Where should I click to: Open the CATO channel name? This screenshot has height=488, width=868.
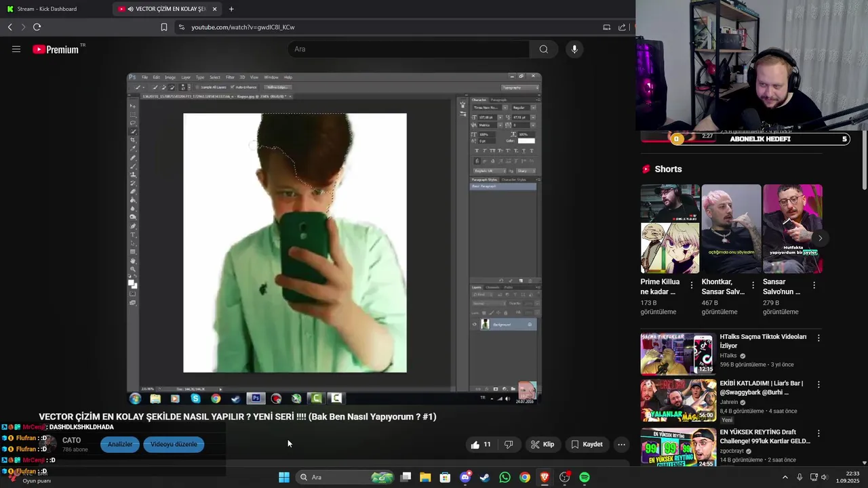click(x=71, y=441)
